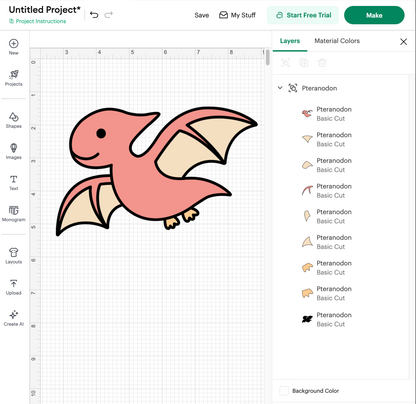Click the Untitled Project title

coord(45,10)
